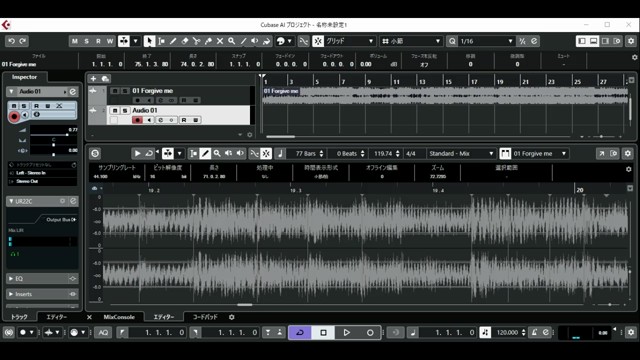Image resolution: width=640 pixels, height=360 pixels.
Task: Switch to the コードパッド lower zone tab
Action: pyautogui.click(x=205, y=317)
